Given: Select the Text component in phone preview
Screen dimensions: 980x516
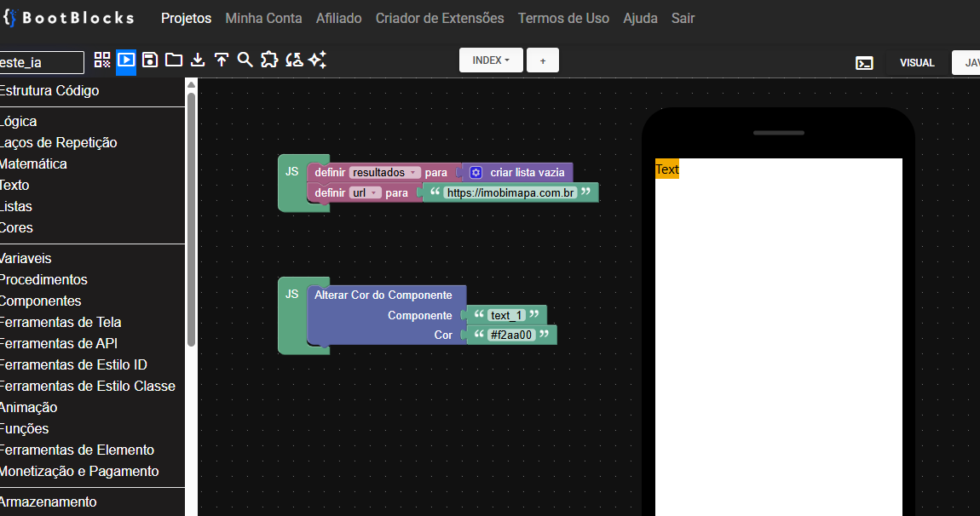Looking at the screenshot, I should (x=667, y=169).
